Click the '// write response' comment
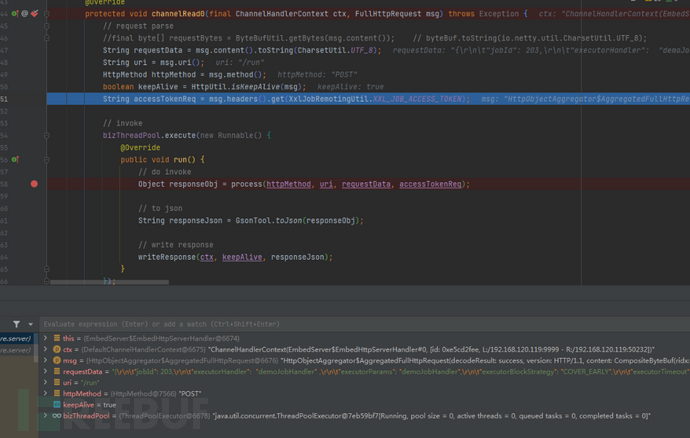 (176, 245)
